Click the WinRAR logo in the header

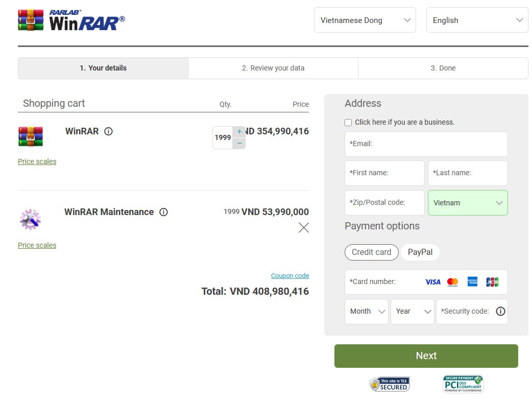coord(71,20)
